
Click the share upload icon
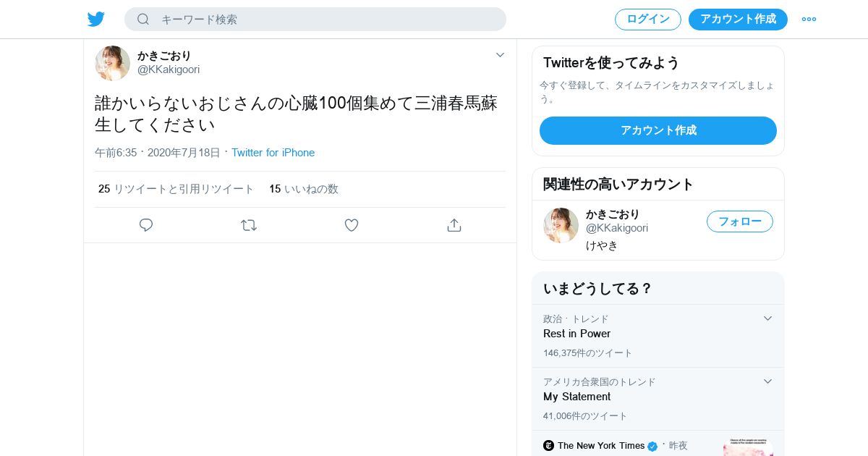pos(454,225)
